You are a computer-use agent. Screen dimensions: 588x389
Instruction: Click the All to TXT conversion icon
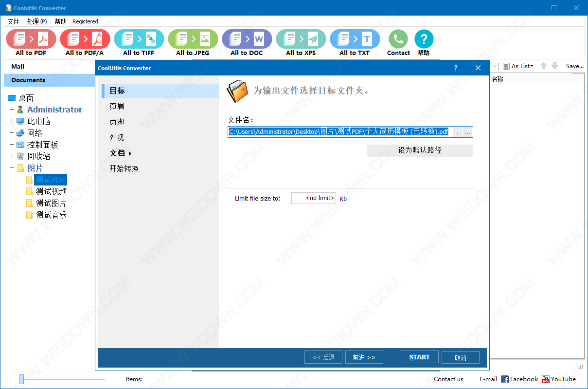[x=355, y=39]
